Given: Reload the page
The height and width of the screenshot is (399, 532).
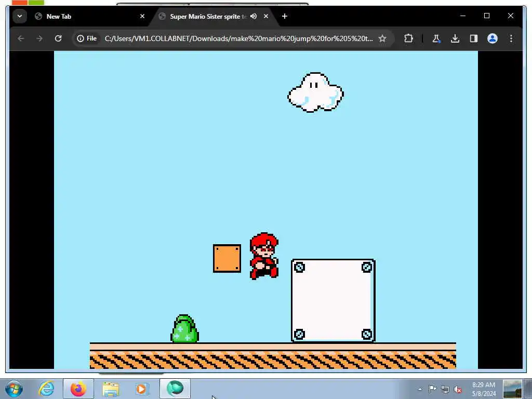Looking at the screenshot, I should pos(58,38).
